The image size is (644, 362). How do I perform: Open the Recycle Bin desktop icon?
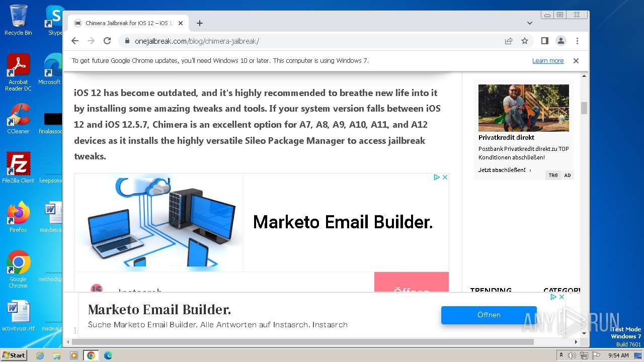pos(18,20)
